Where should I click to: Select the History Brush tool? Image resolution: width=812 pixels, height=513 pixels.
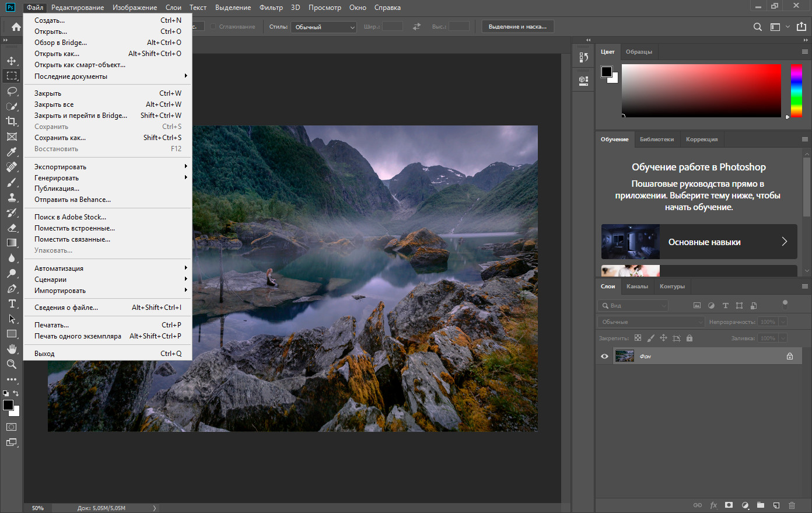coord(12,212)
